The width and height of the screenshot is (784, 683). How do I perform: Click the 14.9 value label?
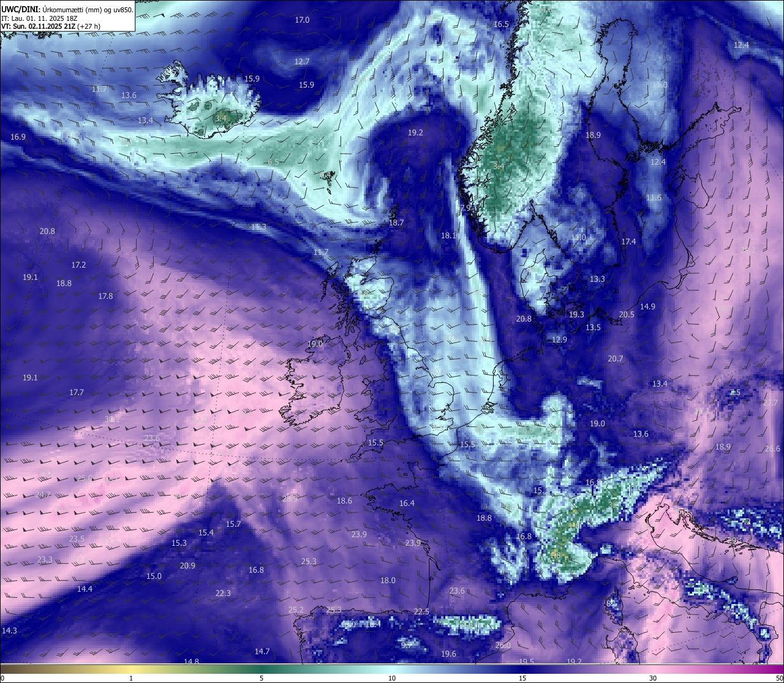coord(647,307)
